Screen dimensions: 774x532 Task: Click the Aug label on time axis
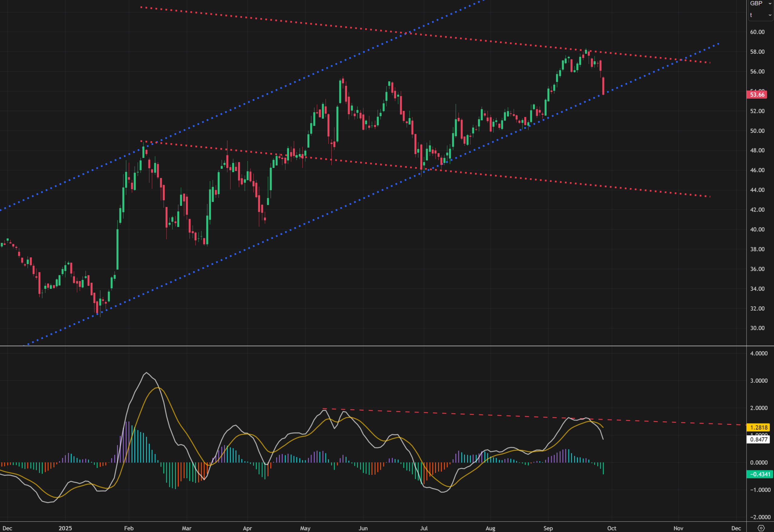[x=490, y=528]
